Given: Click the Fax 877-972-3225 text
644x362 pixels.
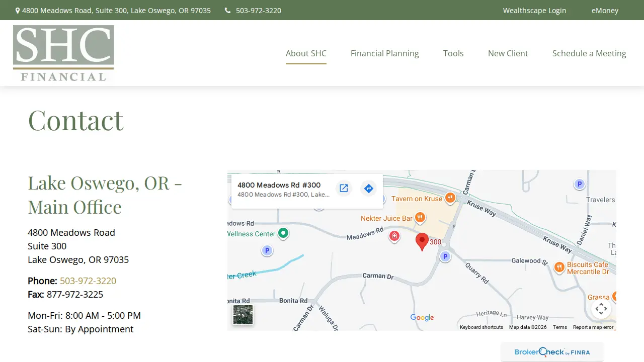Looking at the screenshot, I should pyautogui.click(x=65, y=294).
